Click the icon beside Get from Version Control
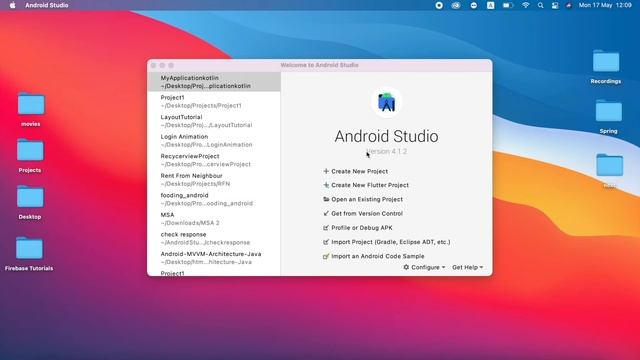The height and width of the screenshot is (360, 640). (326, 213)
